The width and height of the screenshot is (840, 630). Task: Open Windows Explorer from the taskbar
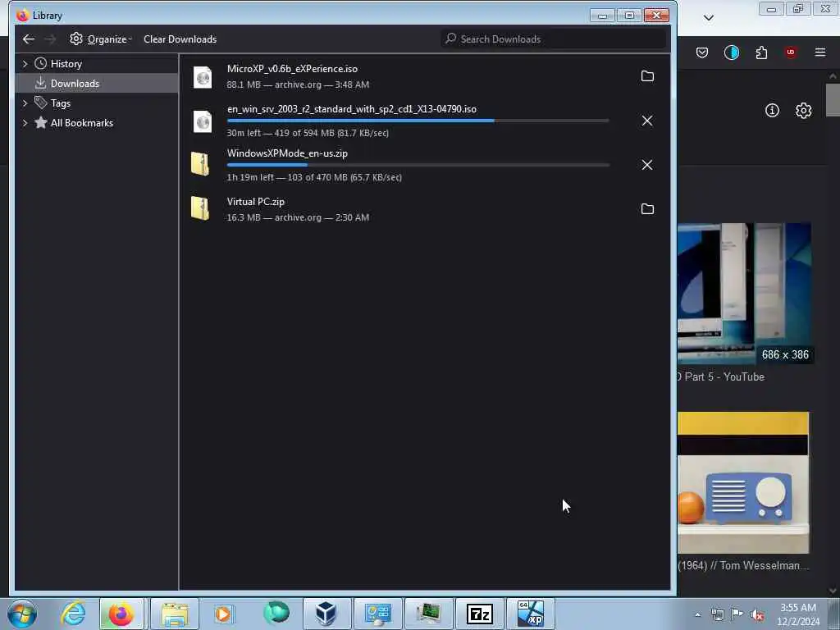tap(175, 614)
